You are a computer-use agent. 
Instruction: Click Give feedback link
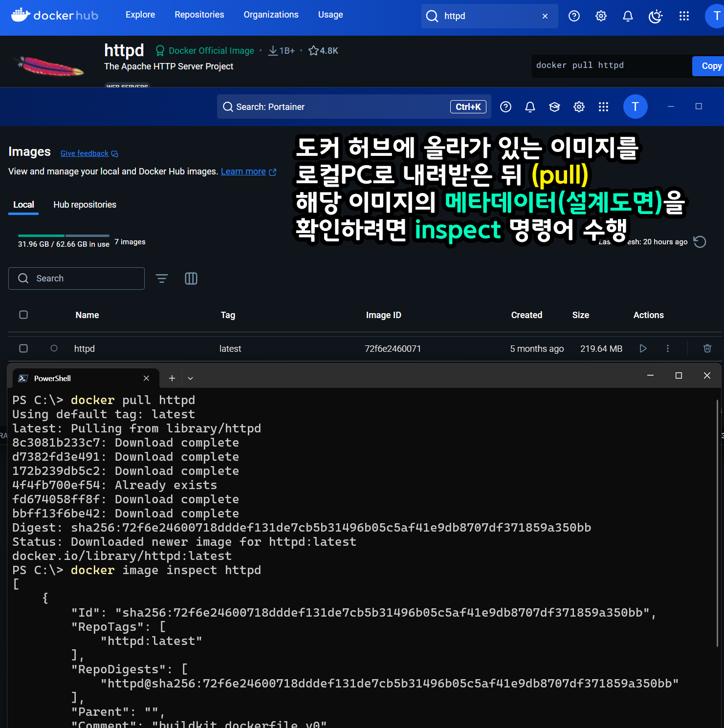[89, 153]
